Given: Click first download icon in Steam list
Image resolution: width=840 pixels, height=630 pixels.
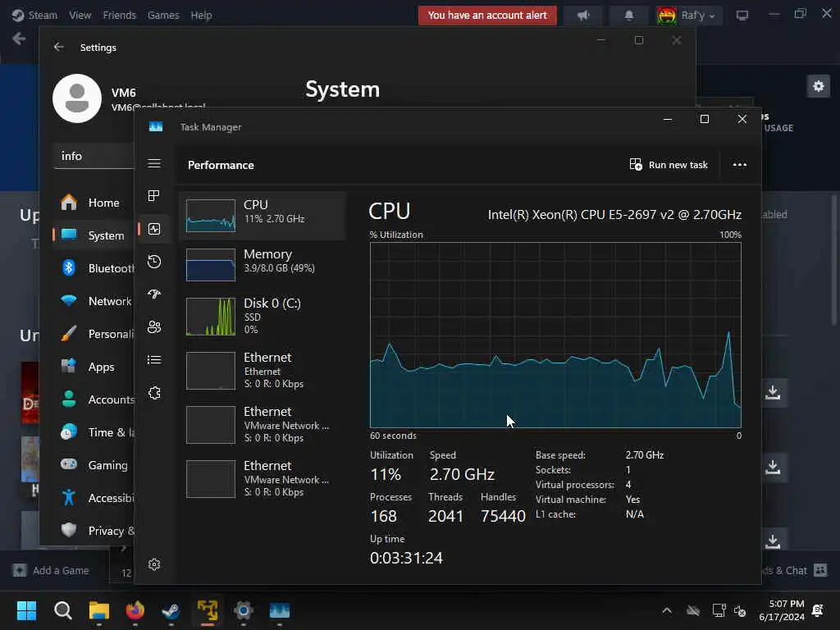Looking at the screenshot, I should [x=773, y=392].
